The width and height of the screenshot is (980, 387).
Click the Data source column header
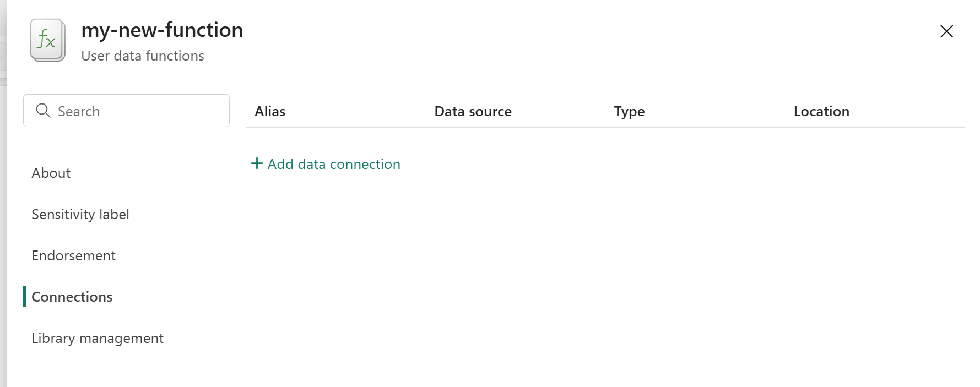point(473,111)
